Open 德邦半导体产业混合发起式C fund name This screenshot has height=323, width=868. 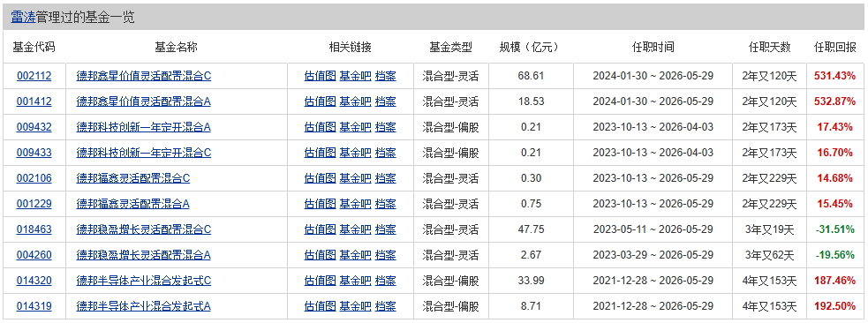click(x=143, y=281)
